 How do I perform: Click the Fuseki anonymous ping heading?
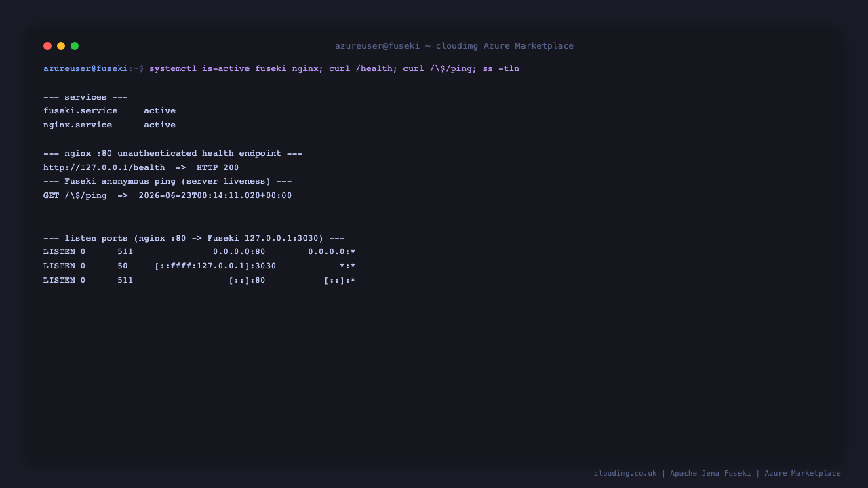pyautogui.click(x=167, y=182)
